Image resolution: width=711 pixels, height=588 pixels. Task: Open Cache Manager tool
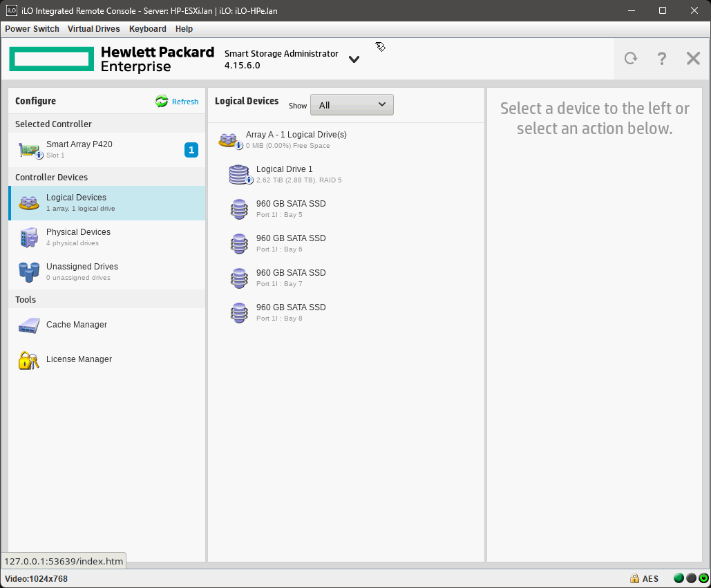coord(107,325)
